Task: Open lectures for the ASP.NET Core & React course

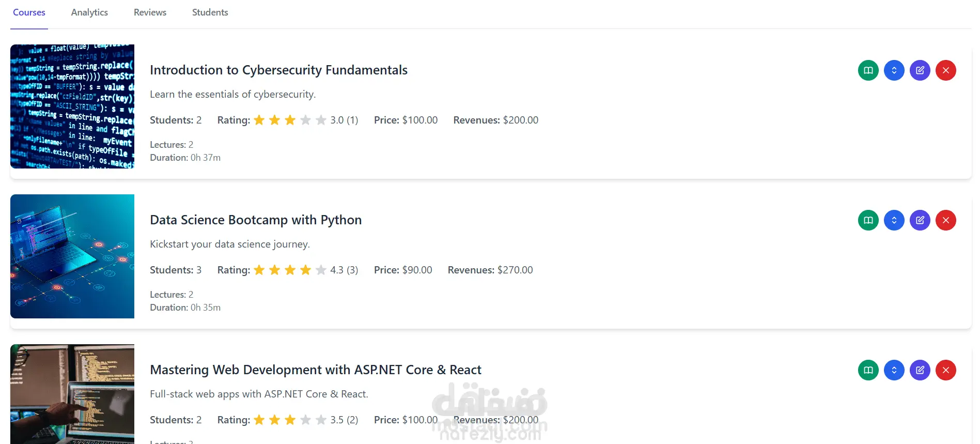Action: pyautogui.click(x=868, y=370)
